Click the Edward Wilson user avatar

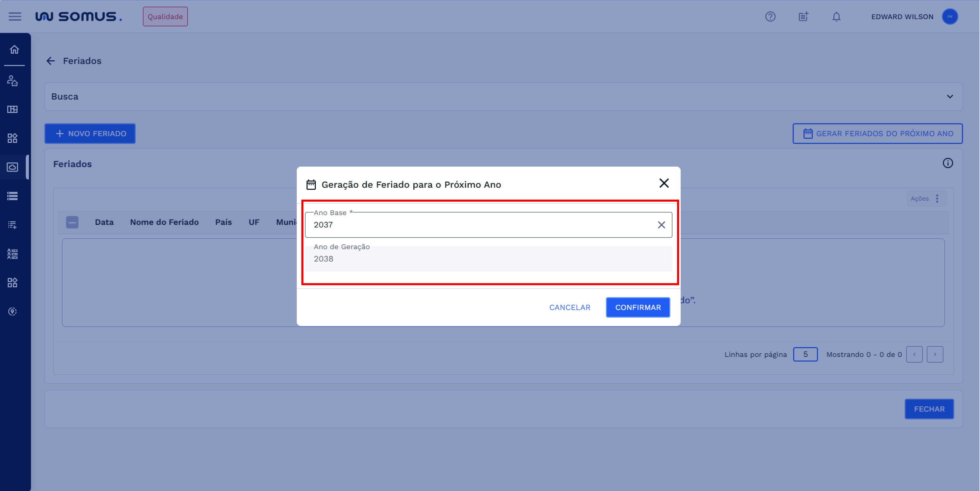pos(950,16)
